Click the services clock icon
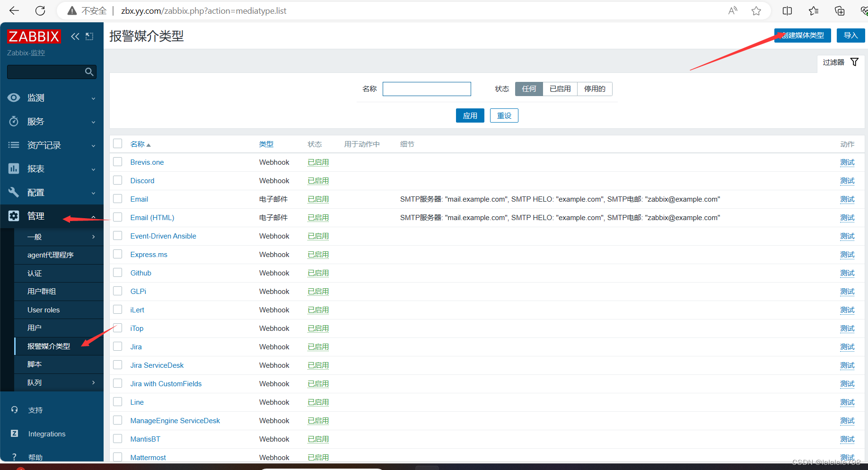868x470 pixels. pos(14,121)
